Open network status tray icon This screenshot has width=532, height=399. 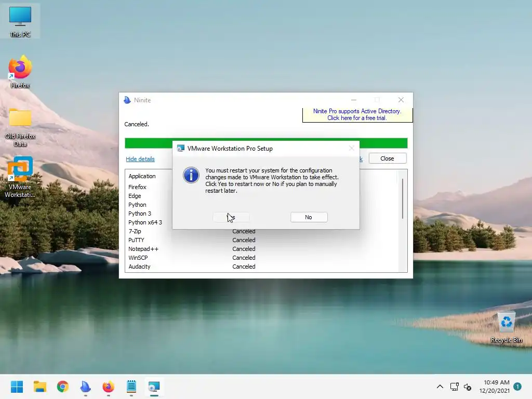[454, 387]
